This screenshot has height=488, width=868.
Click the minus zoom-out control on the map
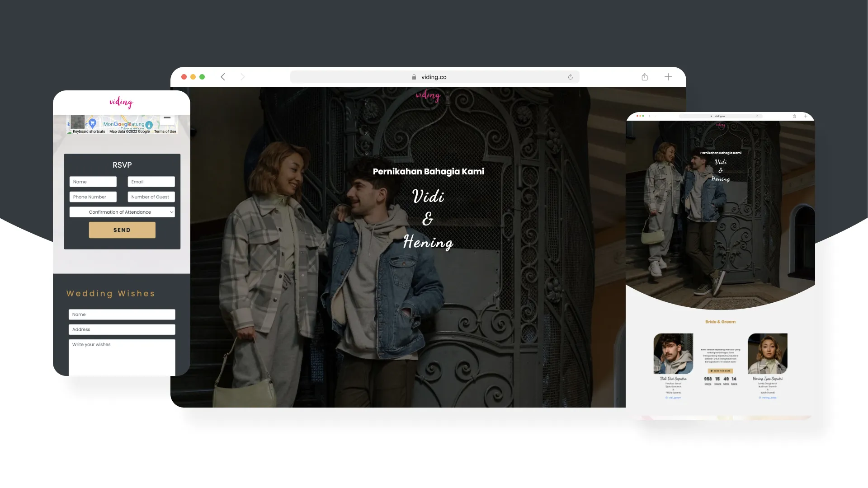(x=167, y=118)
